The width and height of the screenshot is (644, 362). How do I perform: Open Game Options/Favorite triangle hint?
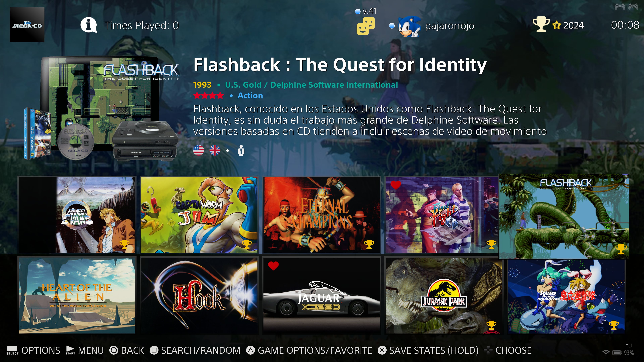pyautogui.click(x=309, y=350)
